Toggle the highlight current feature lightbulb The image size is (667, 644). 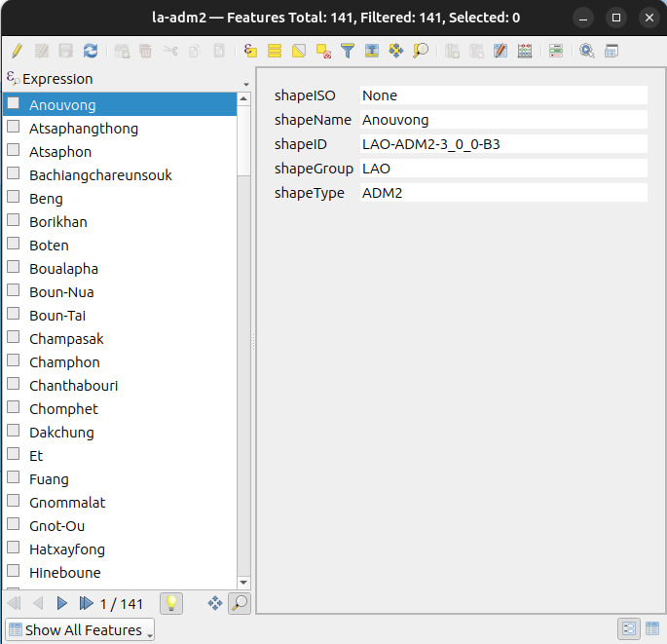coord(171,603)
